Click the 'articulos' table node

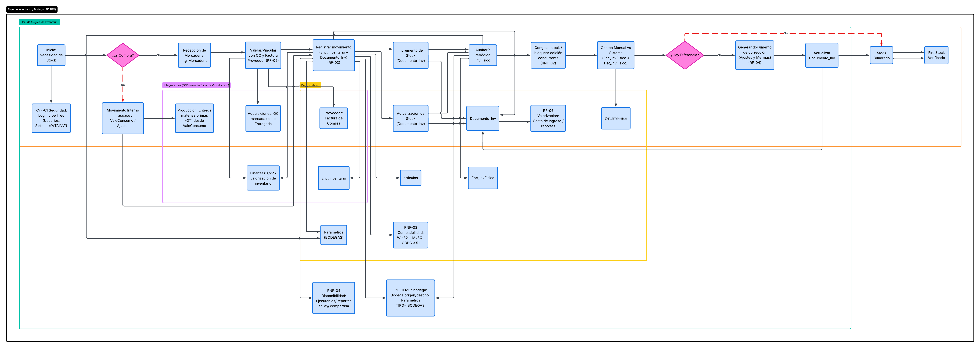(411, 178)
